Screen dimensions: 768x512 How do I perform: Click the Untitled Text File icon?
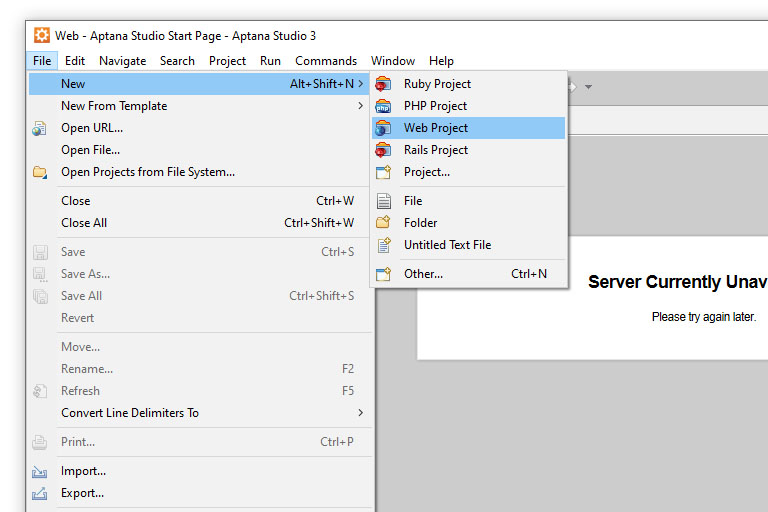(384, 245)
